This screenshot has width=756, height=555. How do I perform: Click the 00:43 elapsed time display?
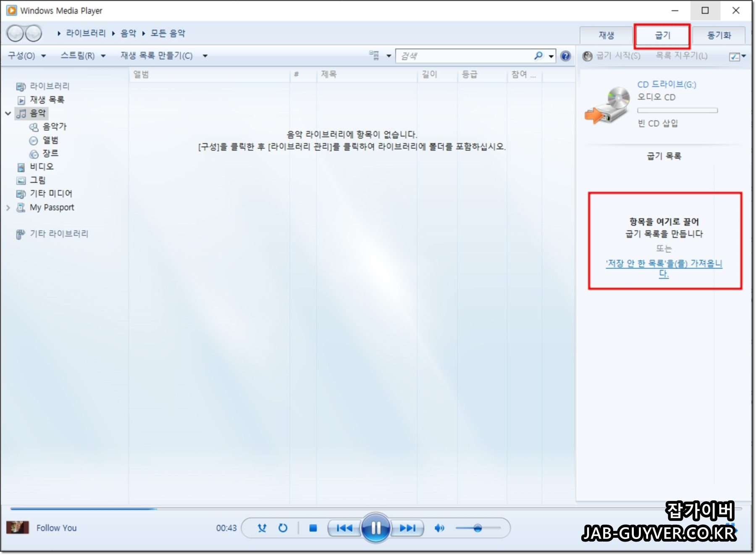[x=226, y=528]
